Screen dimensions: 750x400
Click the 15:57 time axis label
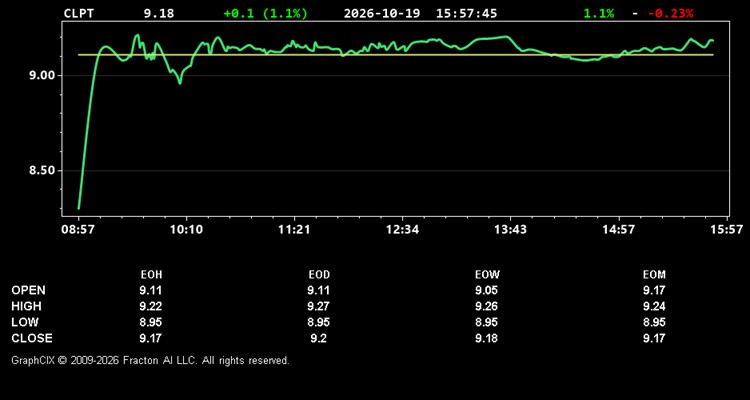(x=727, y=230)
